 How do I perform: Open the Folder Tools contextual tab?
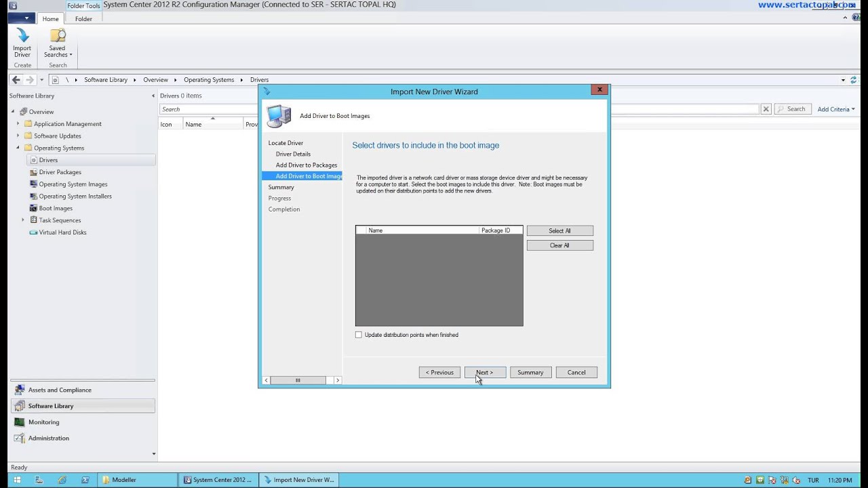(x=83, y=5)
